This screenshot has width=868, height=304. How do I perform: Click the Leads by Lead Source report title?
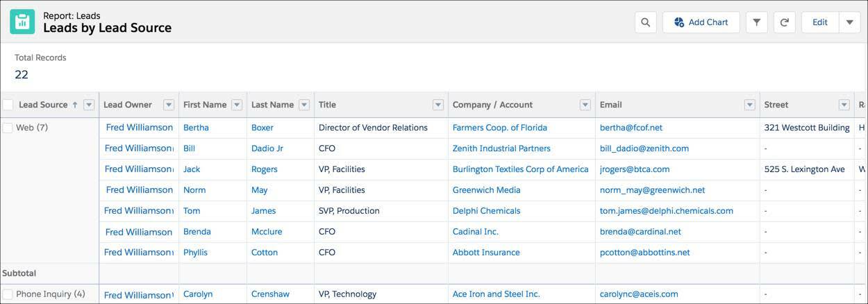107,28
